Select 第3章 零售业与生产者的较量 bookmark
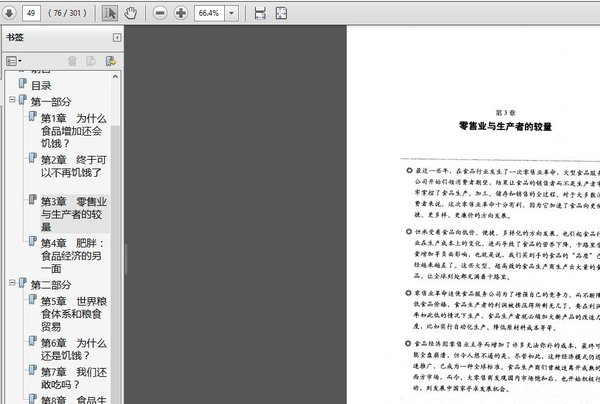Screen dimensions: 600x404 click(74, 214)
